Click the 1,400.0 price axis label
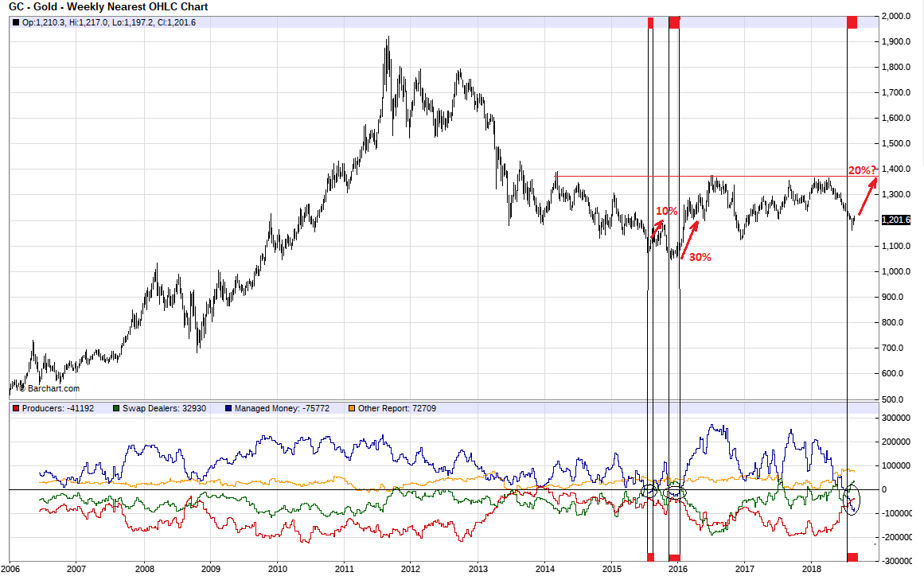Viewport: 924px width, 584px height. 895,169
